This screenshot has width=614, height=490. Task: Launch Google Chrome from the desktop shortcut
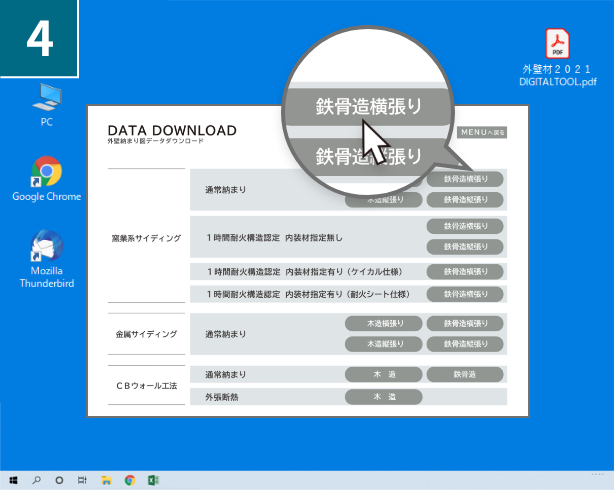(46, 176)
